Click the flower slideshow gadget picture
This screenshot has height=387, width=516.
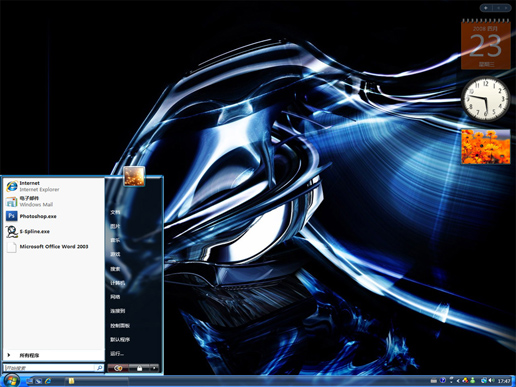coord(486,147)
